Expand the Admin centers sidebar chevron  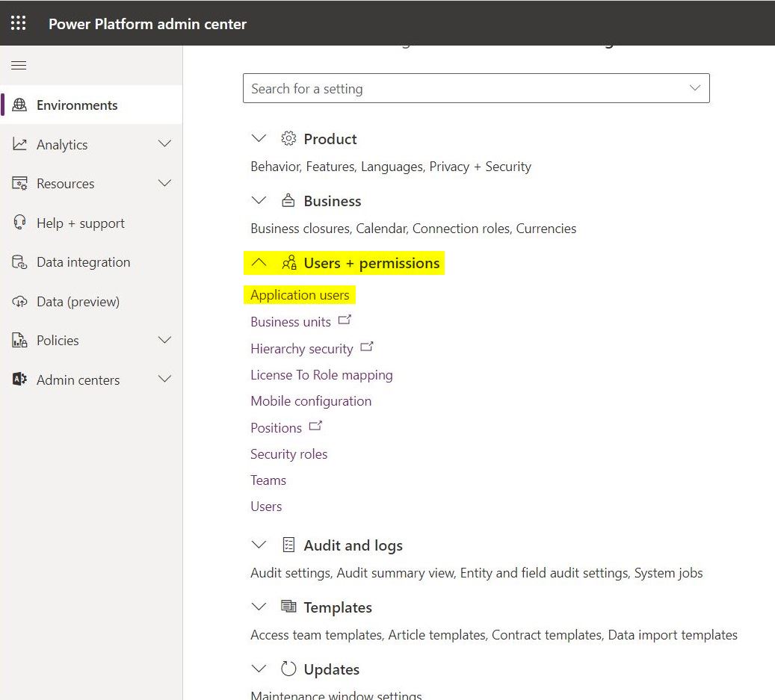coord(164,380)
